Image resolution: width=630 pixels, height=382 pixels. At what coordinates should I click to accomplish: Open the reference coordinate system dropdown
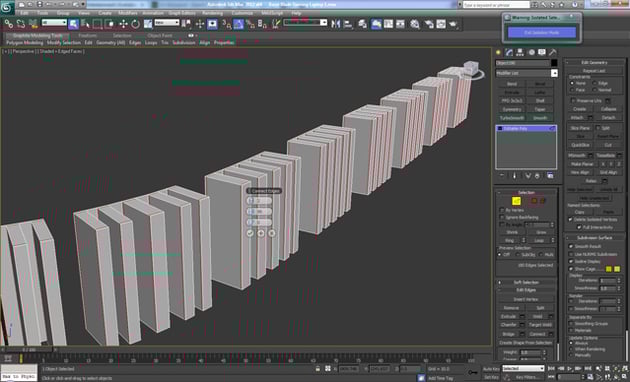click(167, 22)
